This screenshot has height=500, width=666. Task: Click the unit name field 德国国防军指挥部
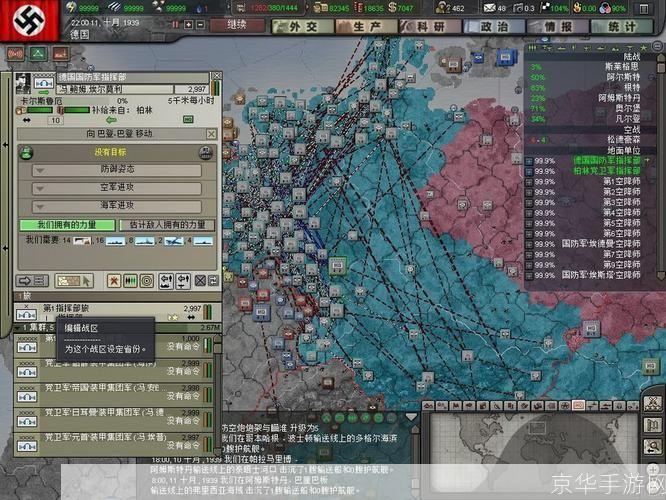pos(133,77)
